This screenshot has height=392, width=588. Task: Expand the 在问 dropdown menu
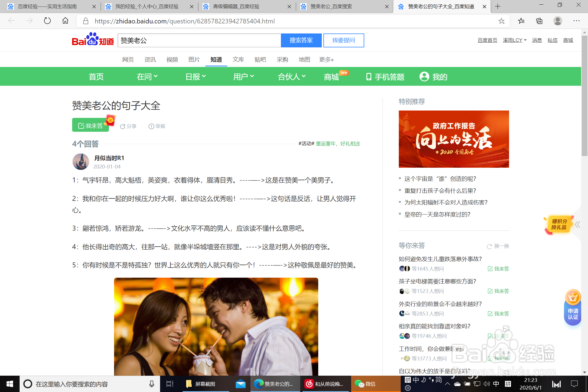click(x=147, y=77)
